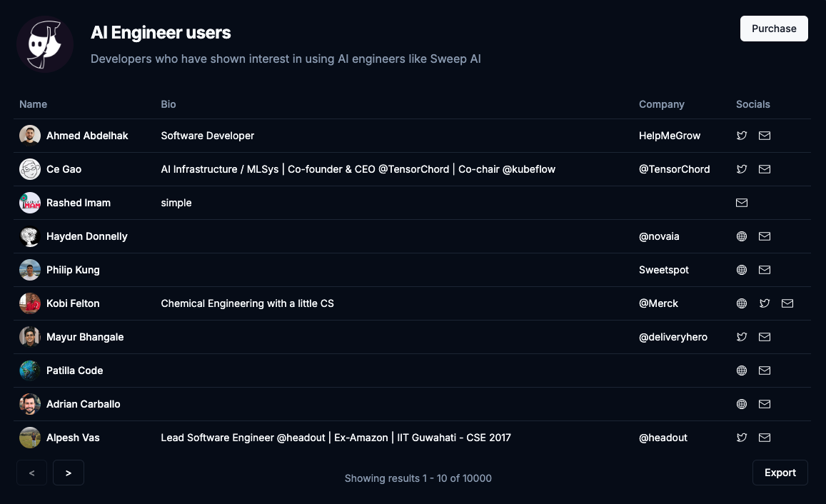This screenshot has width=826, height=504.
Task: Click Philip Kung's email icon
Action: [x=765, y=270]
